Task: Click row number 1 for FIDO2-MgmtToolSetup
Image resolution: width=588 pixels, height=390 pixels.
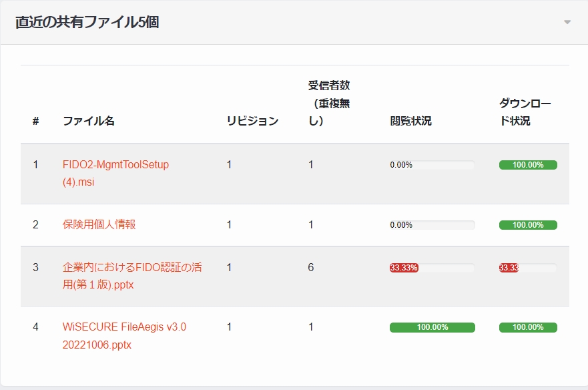Action: click(35, 164)
